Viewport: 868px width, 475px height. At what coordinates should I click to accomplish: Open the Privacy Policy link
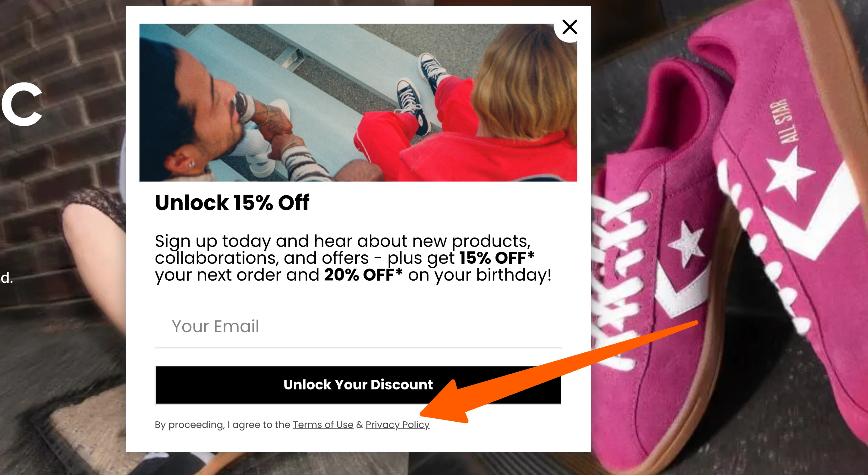coord(397,425)
